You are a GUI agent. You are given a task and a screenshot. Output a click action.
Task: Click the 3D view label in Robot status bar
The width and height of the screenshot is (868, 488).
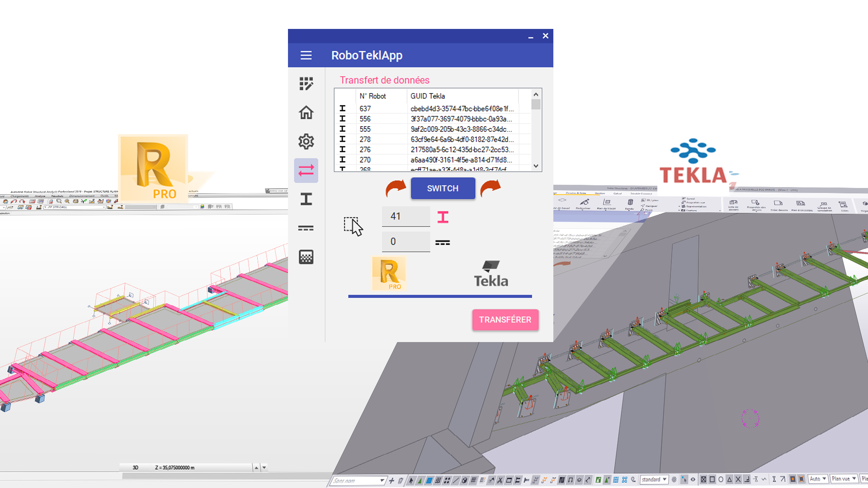click(x=135, y=468)
